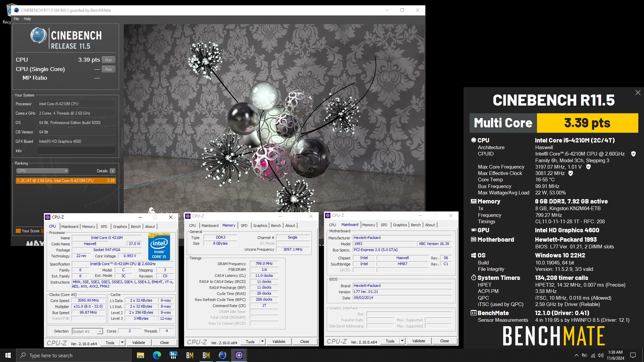Viewport: 644px width, 362px height.
Task: Click the Max Core Frequency verified shield icon
Action: click(x=588, y=167)
